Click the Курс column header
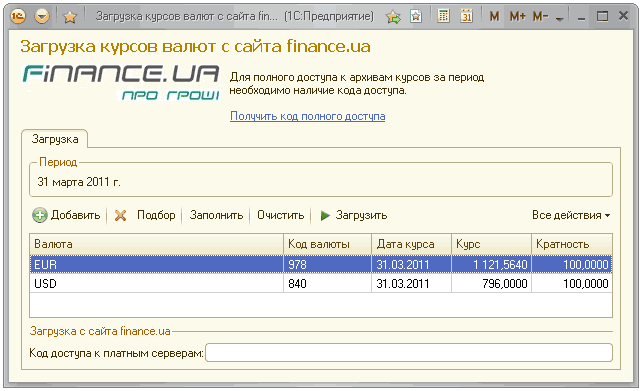Screen dimensions: 641x391 tap(491, 244)
